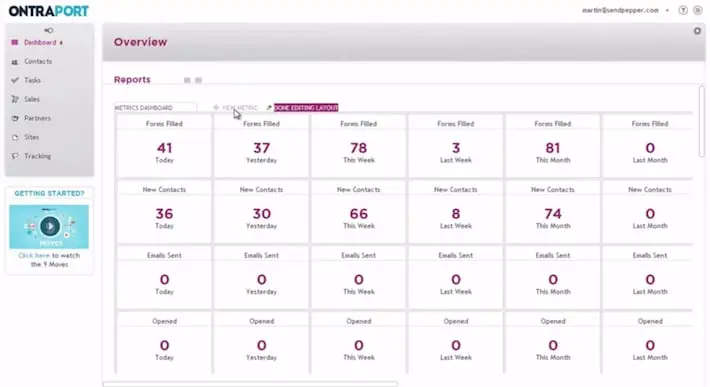The height and width of the screenshot is (387, 710).
Task: Select the Forms Filled Last Month tile
Action: pyautogui.click(x=648, y=146)
